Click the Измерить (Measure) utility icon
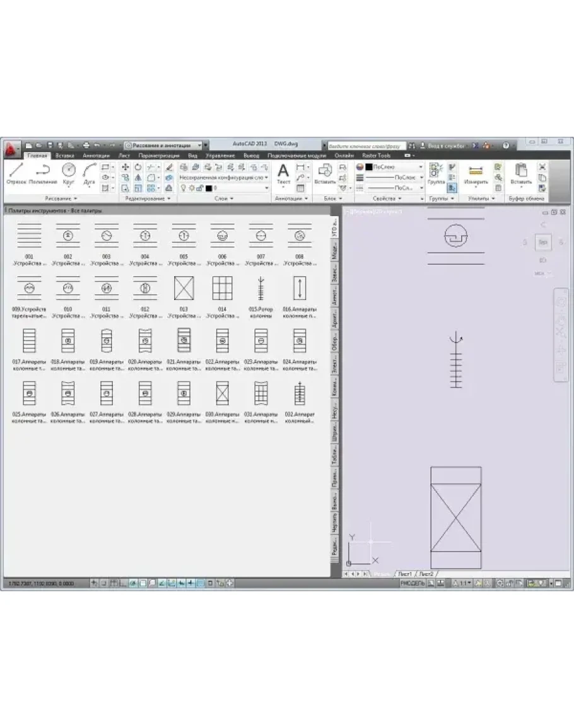The height and width of the screenshot is (728, 574). click(x=476, y=172)
